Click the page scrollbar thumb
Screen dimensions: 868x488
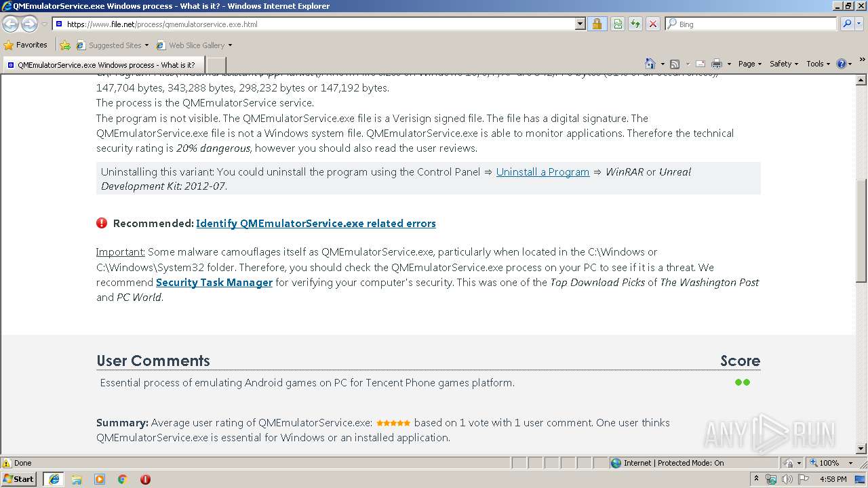click(861, 230)
